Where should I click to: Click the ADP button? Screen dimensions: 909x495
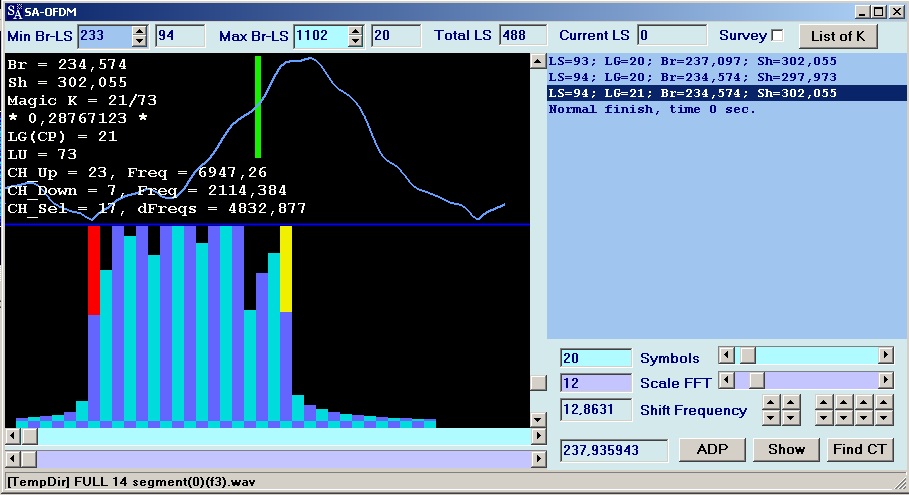[x=712, y=450]
